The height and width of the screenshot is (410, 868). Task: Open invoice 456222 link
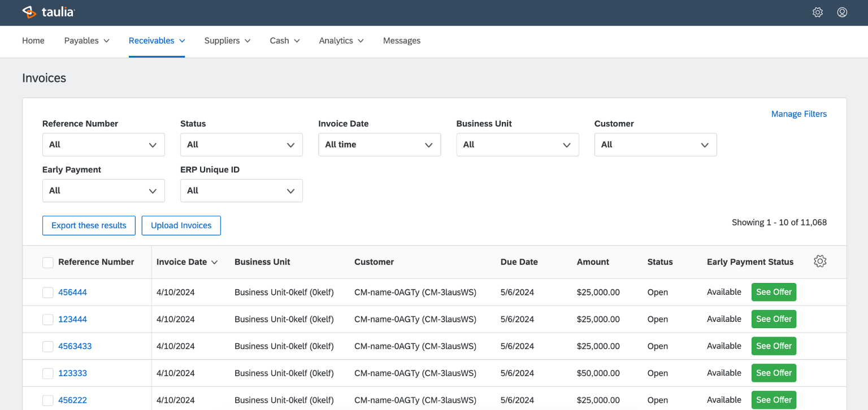click(72, 400)
